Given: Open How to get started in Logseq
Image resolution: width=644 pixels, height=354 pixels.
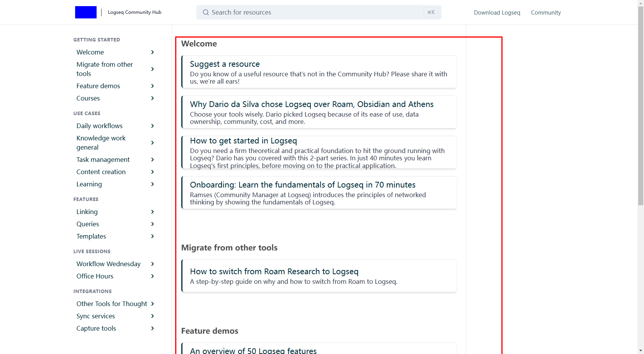Looking at the screenshot, I should pos(319,152).
